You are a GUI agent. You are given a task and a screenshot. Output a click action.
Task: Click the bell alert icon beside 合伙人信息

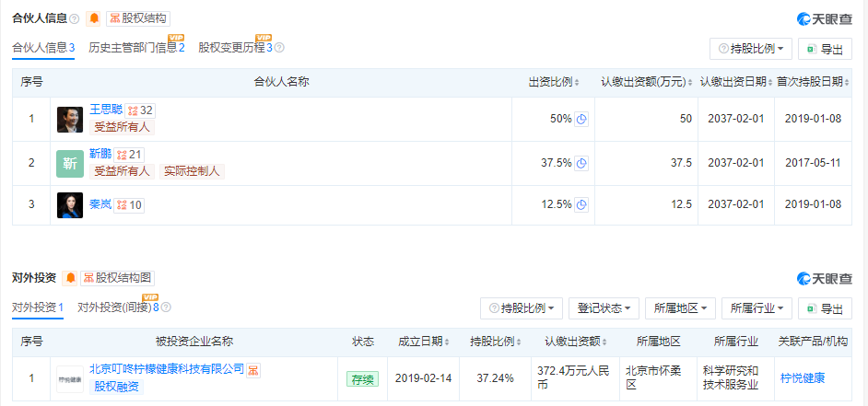click(x=94, y=18)
